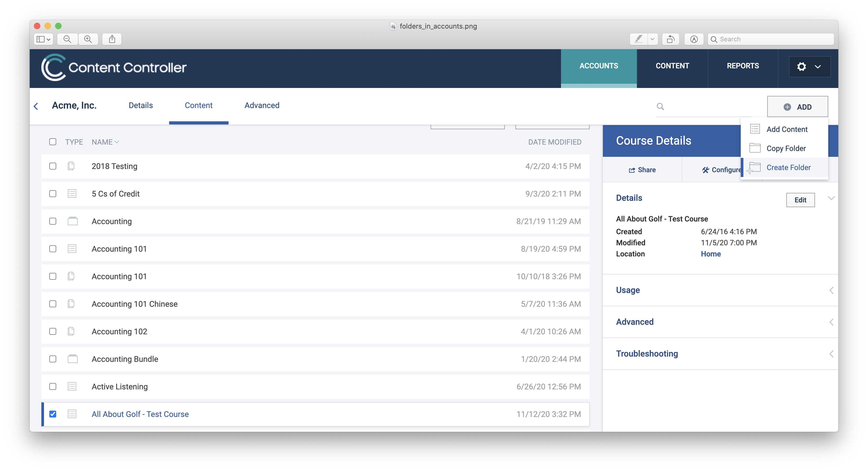Open the settings dropdown chevron
The width and height of the screenshot is (868, 471).
[818, 67]
